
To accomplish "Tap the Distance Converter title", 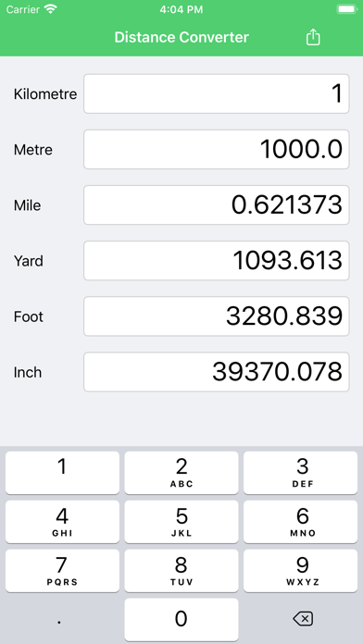I will (181, 37).
